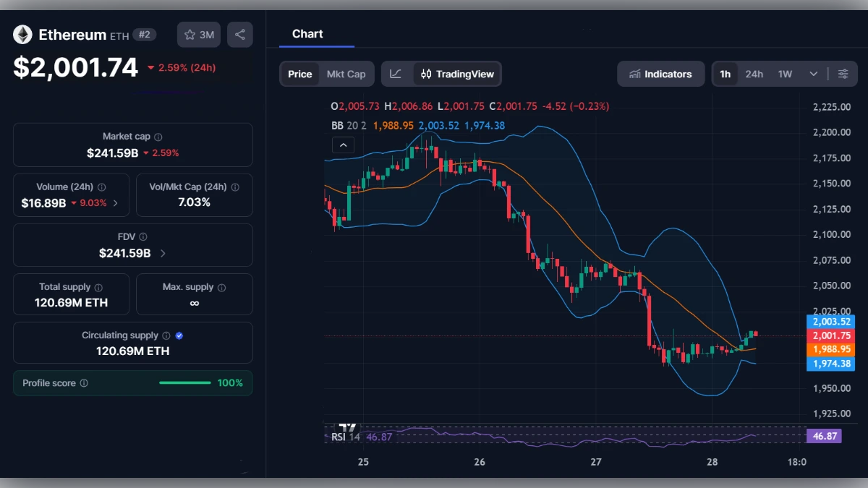This screenshot has height=488, width=868.
Task: Select the Price view button
Action: click(x=299, y=73)
